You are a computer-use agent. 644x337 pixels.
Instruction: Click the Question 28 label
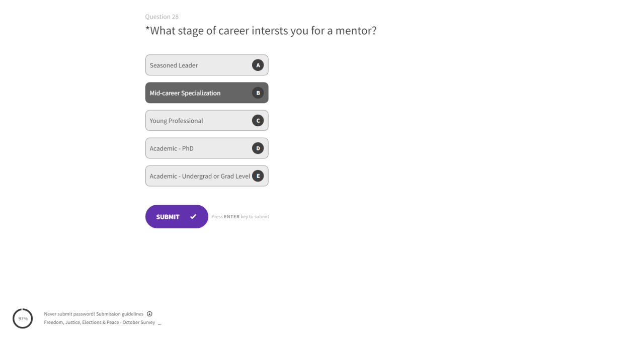162,17
